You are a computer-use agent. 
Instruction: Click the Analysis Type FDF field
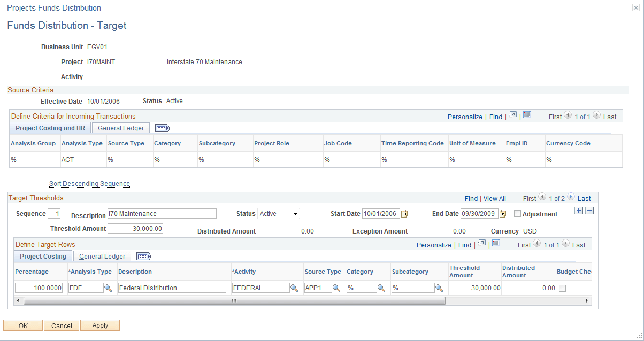(x=86, y=288)
